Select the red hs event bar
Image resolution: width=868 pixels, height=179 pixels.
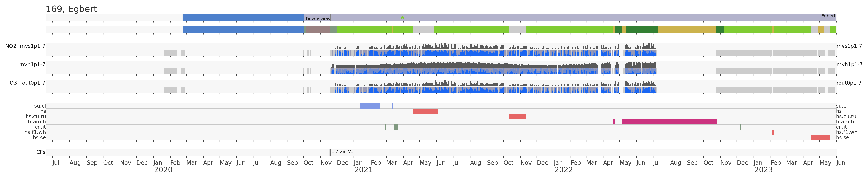(426, 111)
